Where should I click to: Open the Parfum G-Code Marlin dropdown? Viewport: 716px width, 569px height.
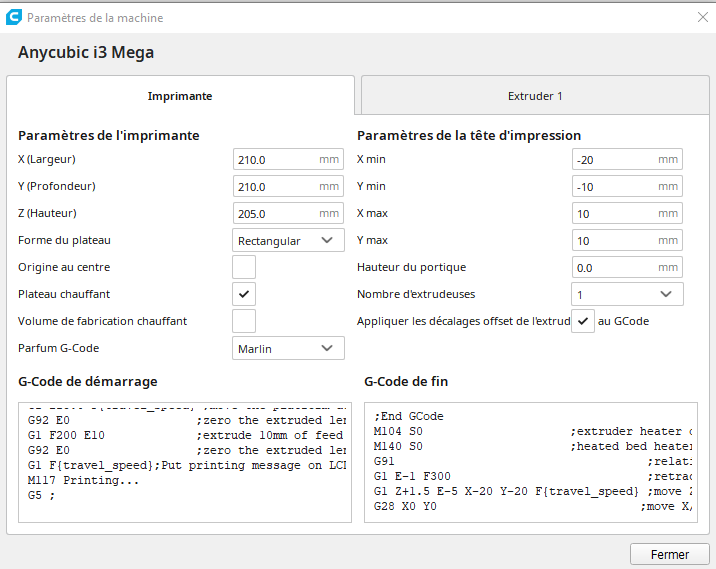point(288,348)
